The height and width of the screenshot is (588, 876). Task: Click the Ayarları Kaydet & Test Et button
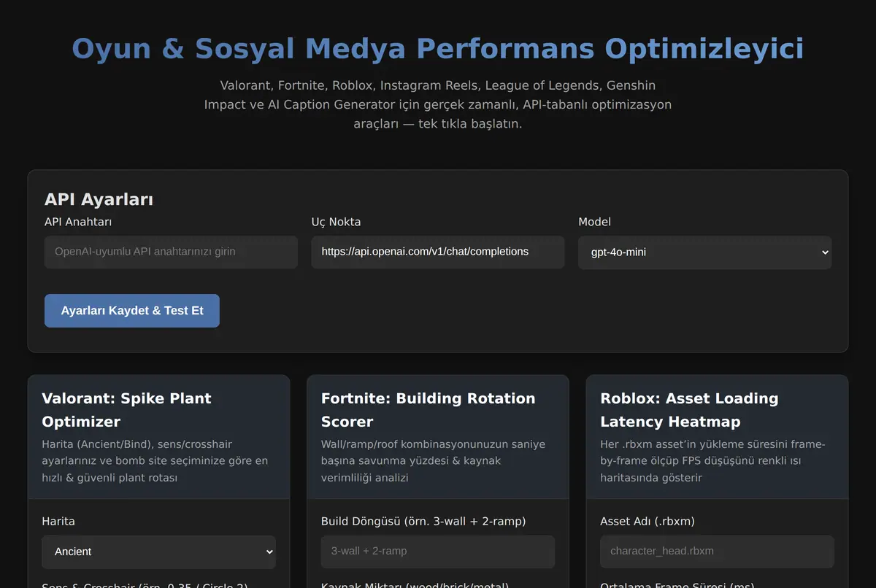coord(132,311)
